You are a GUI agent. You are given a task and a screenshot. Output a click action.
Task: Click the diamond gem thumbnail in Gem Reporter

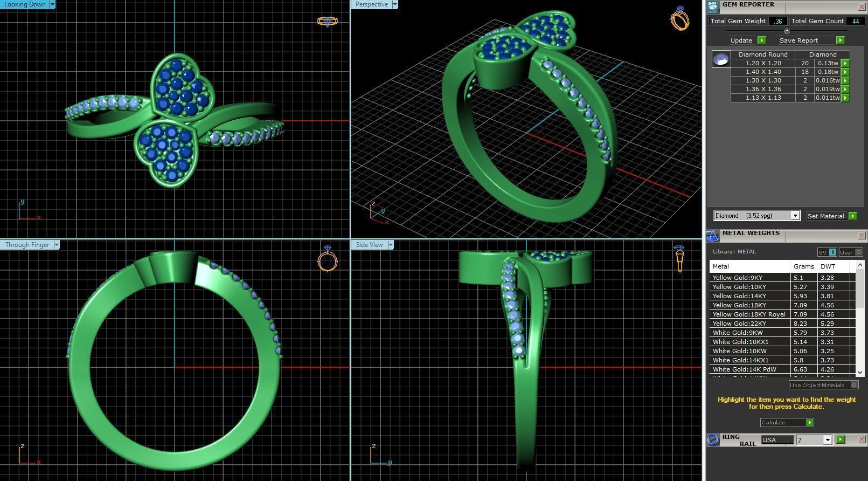721,59
